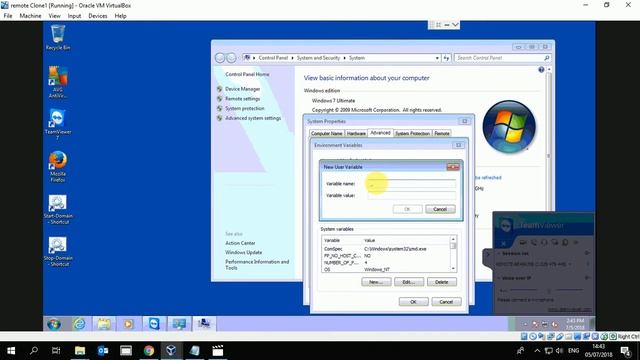The height and width of the screenshot is (360, 640).
Task: Focus the Search Control Panel box
Action: (502, 58)
